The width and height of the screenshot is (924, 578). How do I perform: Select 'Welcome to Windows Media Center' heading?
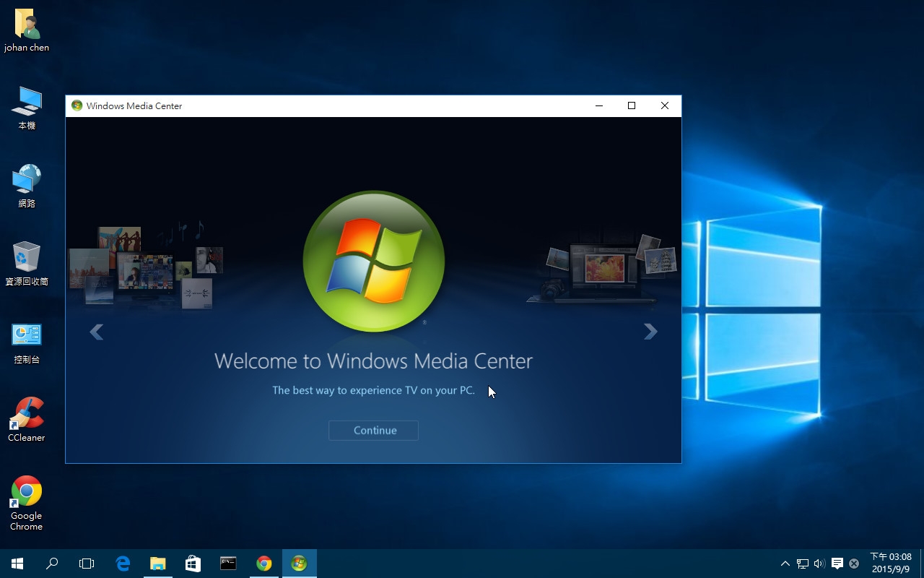pos(373,361)
